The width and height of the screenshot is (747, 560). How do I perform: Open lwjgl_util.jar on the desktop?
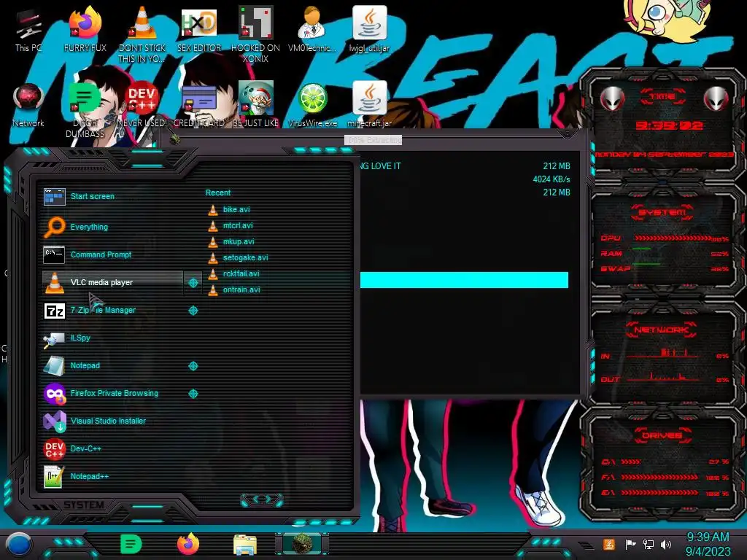click(x=369, y=29)
